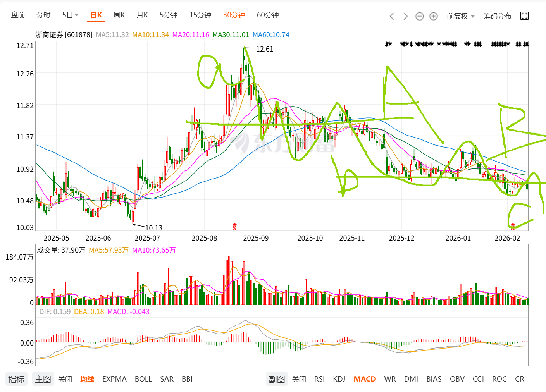This screenshot has height=392, width=546.
Task: Zoom in chart with plus icon
Action: pyautogui.click(x=434, y=16)
